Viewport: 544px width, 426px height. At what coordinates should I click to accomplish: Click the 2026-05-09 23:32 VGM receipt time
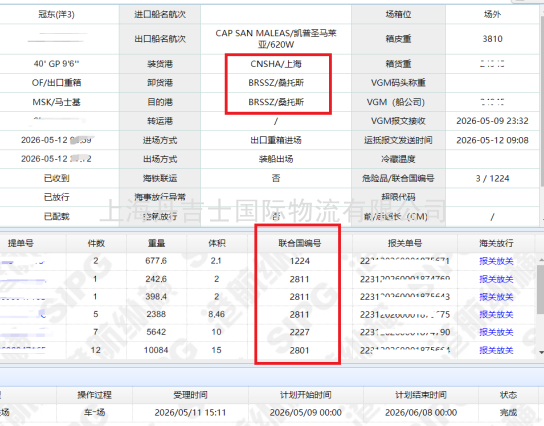pos(492,121)
